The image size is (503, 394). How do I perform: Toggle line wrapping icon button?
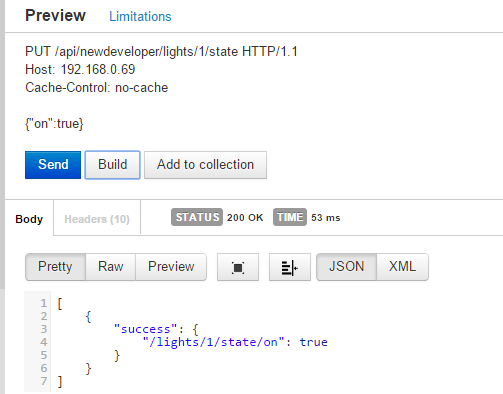290,267
